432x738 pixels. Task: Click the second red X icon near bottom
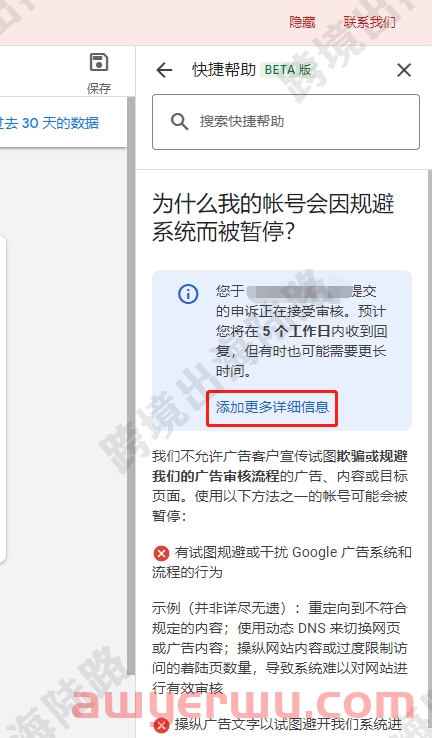161,725
